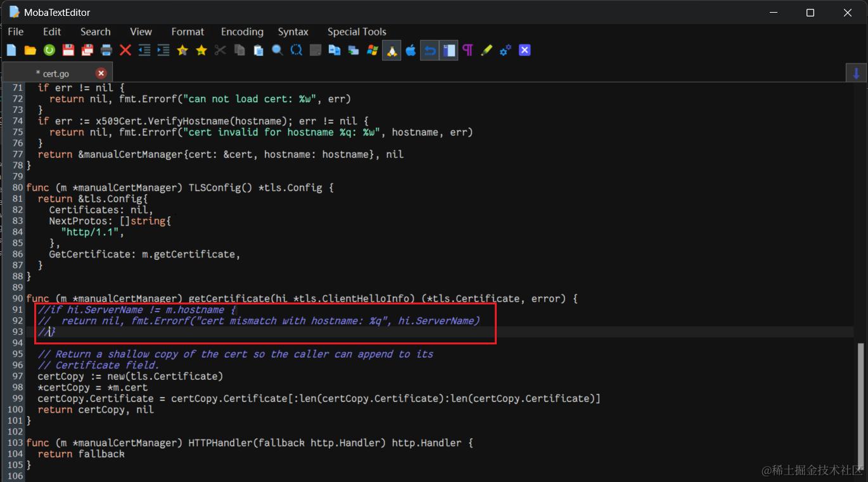868x482 pixels.
Task: Open the Special Tools menu
Action: coord(357,32)
